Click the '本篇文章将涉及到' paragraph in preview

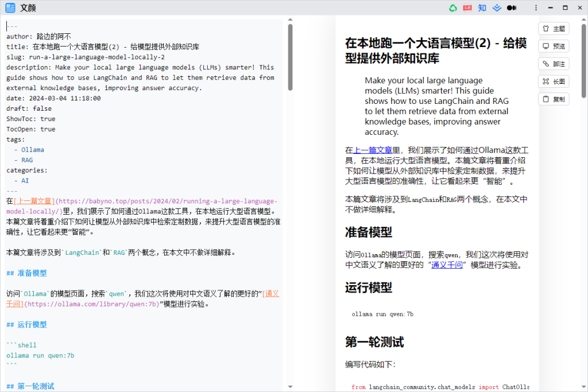[436, 205]
